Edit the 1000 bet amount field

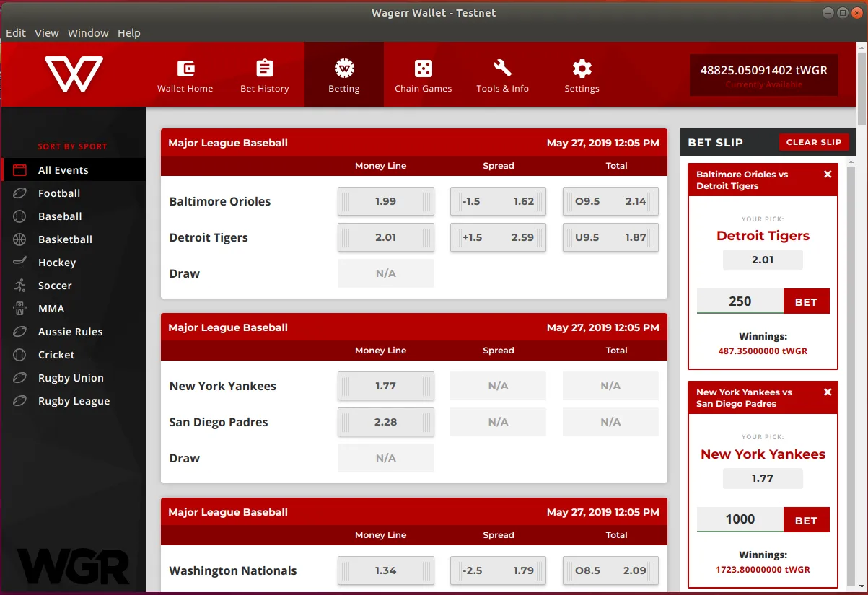coord(740,519)
